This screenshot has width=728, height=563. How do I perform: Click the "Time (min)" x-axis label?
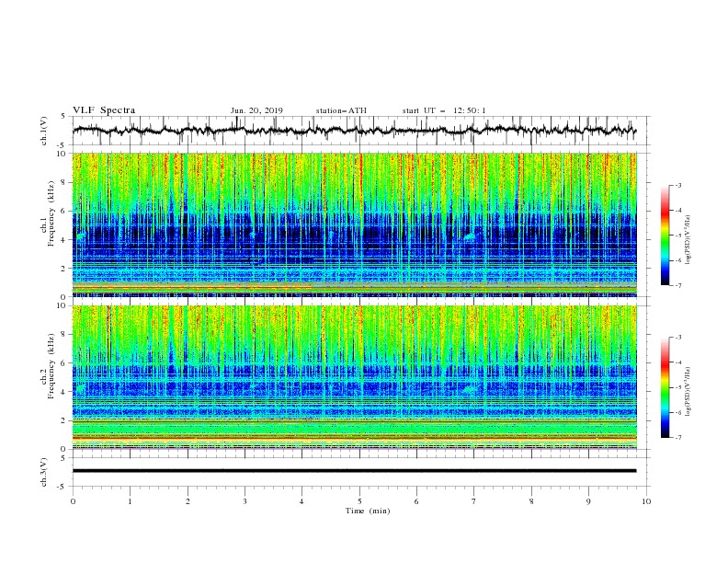click(x=368, y=511)
